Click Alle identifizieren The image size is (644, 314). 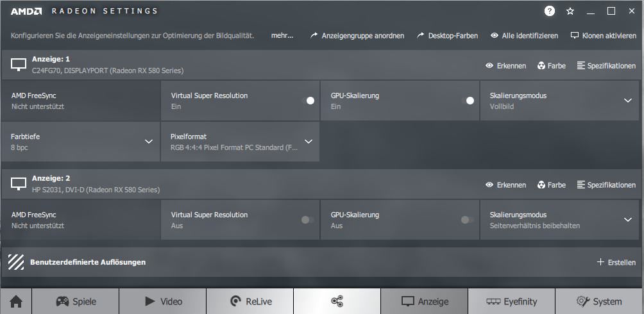coord(525,36)
